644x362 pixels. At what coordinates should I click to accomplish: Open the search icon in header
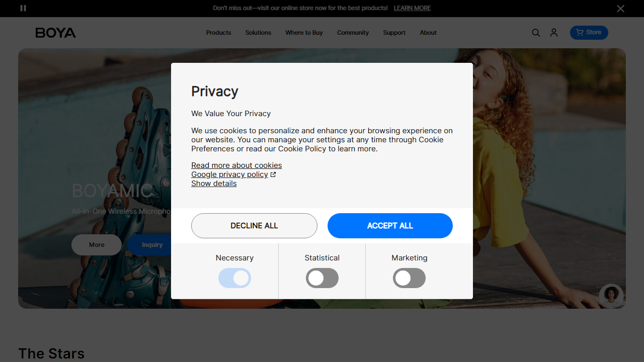coord(536,33)
